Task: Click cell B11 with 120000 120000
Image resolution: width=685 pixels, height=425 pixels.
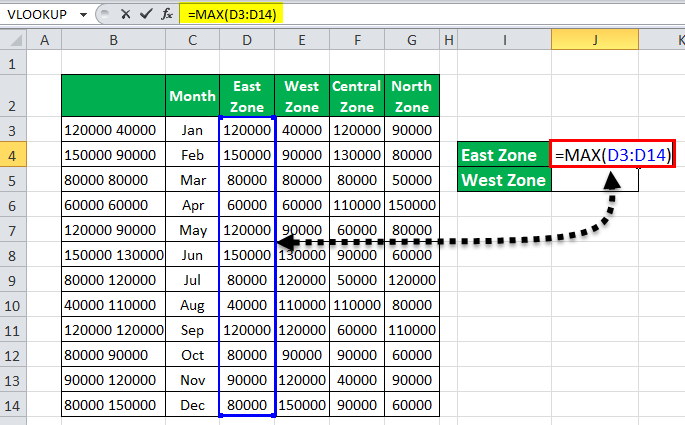Action: pyautogui.click(x=114, y=330)
